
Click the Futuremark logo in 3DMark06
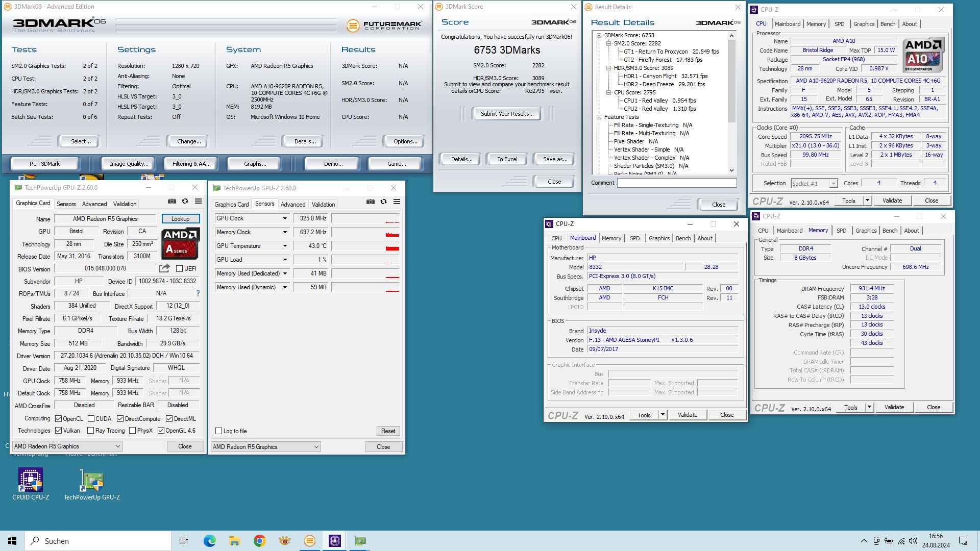pyautogui.click(x=384, y=25)
